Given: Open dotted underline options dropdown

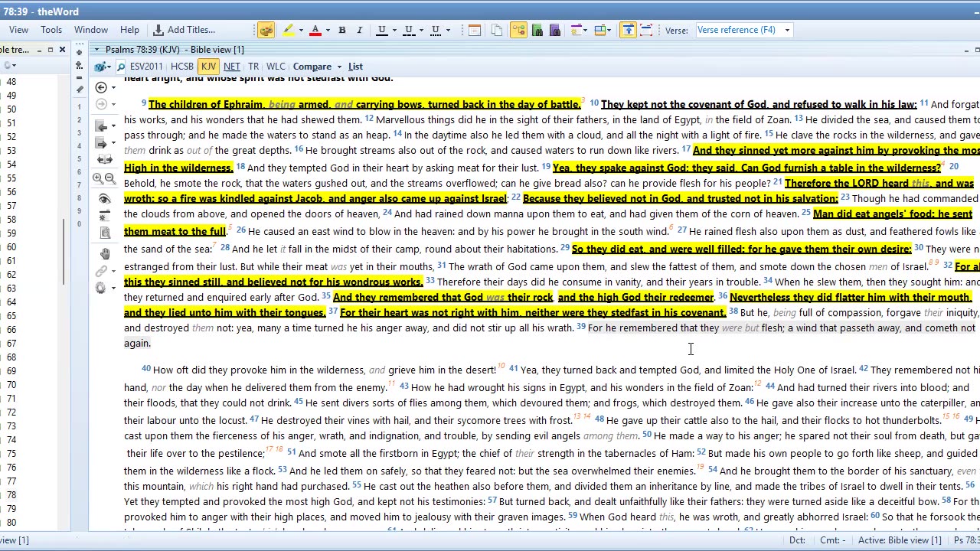Looking at the screenshot, I should pyautogui.click(x=447, y=30).
